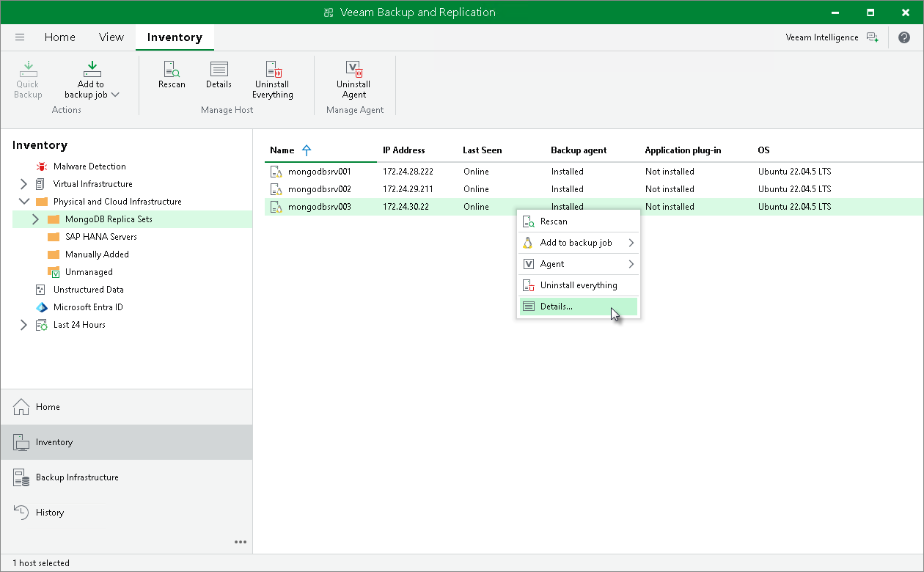Click IP address 172.24.28.222
The width and height of the screenshot is (924, 572).
click(408, 172)
